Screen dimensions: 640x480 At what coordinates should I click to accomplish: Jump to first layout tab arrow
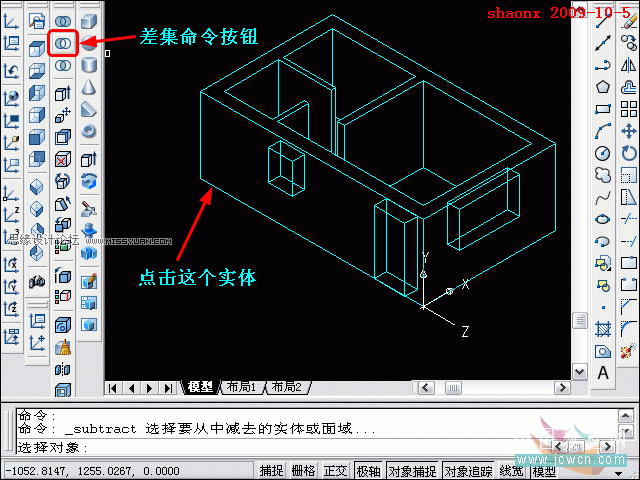click(x=113, y=388)
